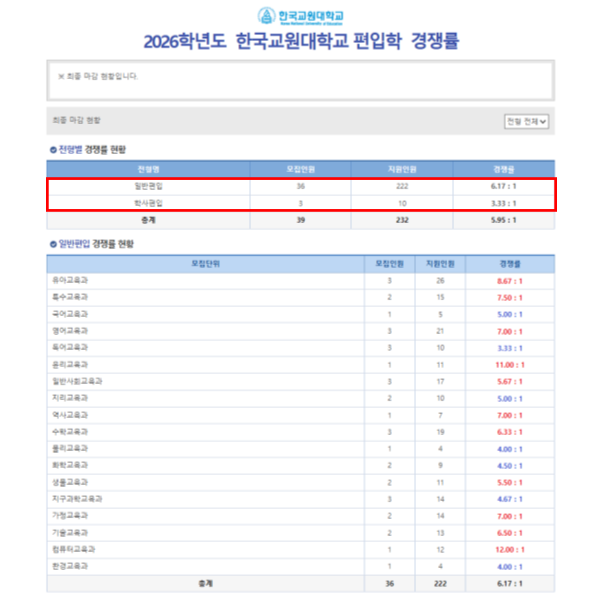
Task: Select the 수학교육과 row
Action: [x=301, y=432]
